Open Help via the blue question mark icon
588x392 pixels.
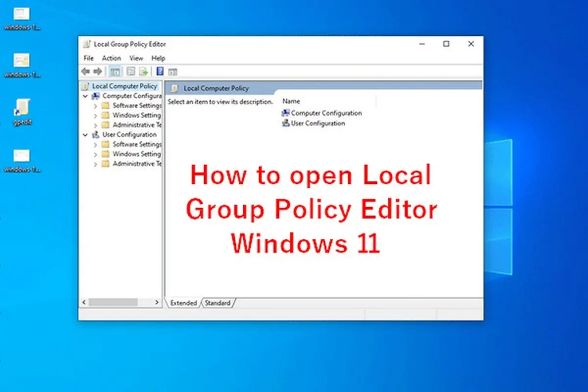pyautogui.click(x=160, y=72)
